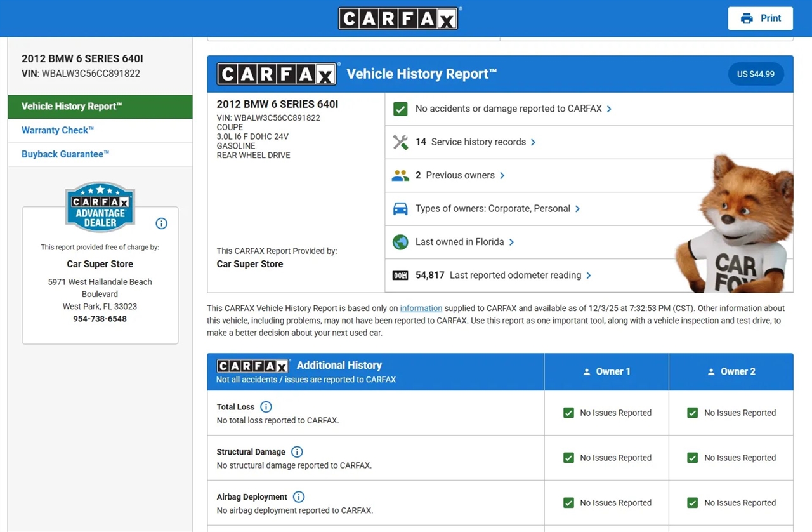Click the car types of owners icon
Screen dimensions: 812x532
point(400,209)
